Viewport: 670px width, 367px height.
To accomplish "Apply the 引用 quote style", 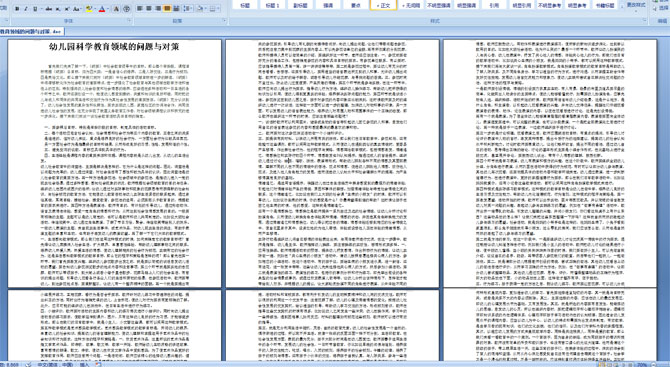I will tap(494, 5).
